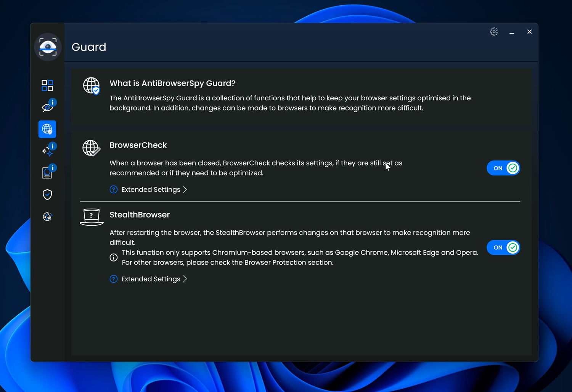Click the BrowserCheck globe checkmark icon
Image resolution: width=572 pixels, height=392 pixels.
[x=92, y=148]
